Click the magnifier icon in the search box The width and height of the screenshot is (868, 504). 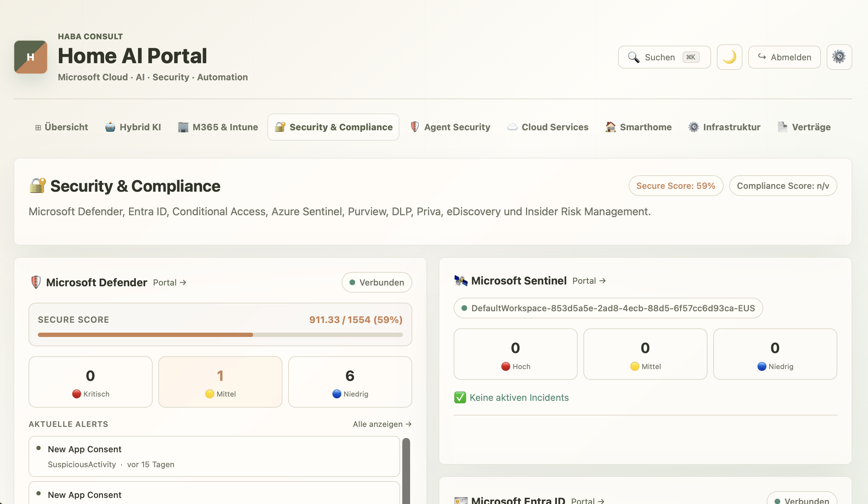pyautogui.click(x=634, y=57)
